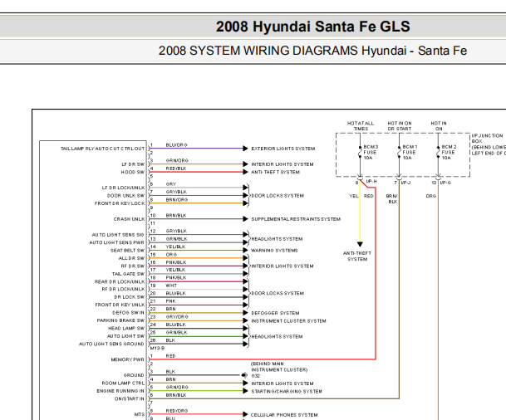The height and width of the screenshot is (420, 506).
Task: Click the "ON/START IN" pin label
Action: (x=130, y=398)
